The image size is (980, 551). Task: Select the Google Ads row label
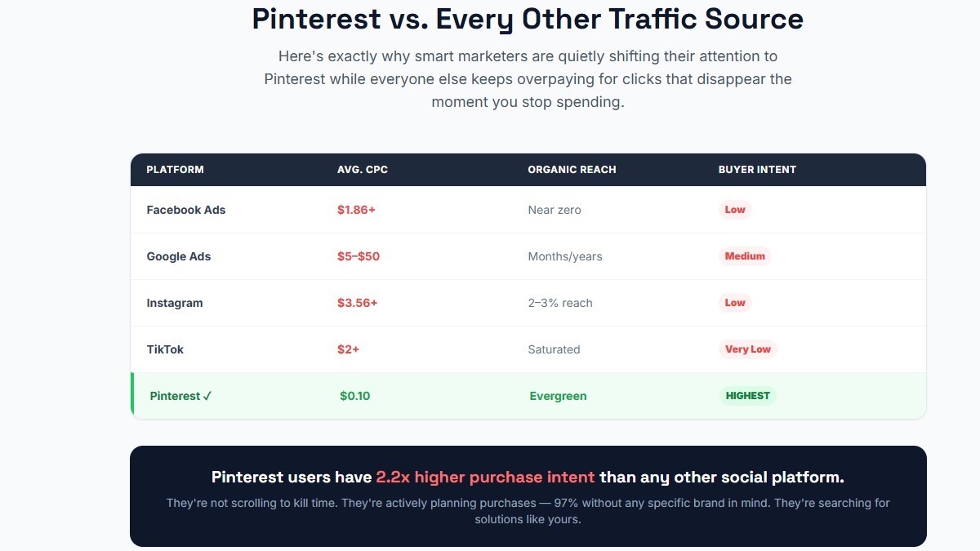coord(179,256)
